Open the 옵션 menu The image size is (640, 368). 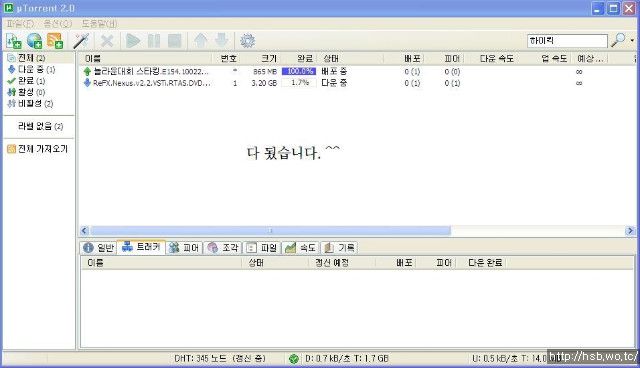(x=58, y=24)
